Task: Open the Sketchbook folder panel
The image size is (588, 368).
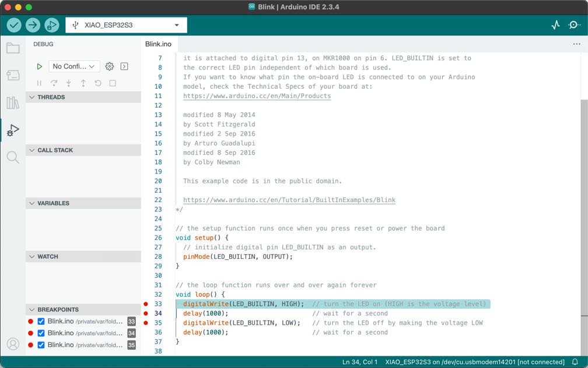Action: pos(13,48)
